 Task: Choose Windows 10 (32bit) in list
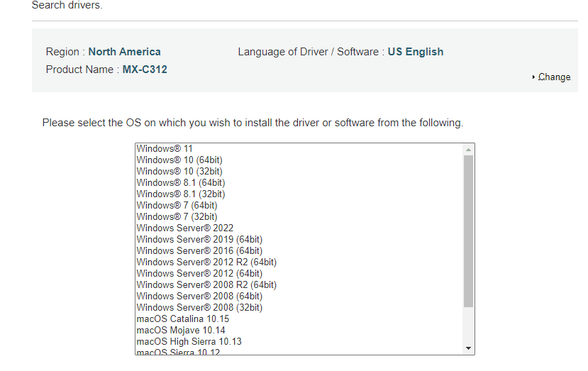[x=179, y=172]
